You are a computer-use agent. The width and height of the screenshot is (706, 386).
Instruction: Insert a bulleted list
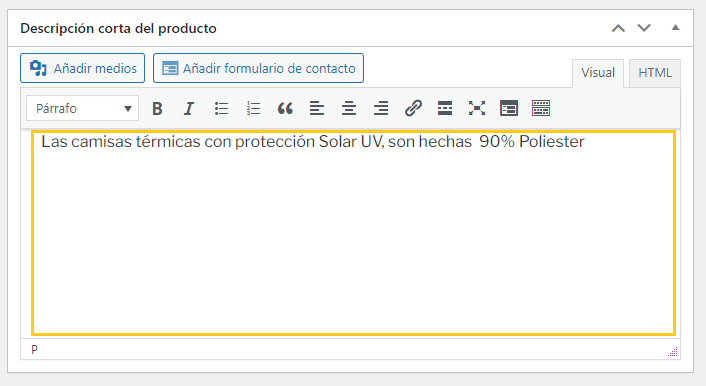point(221,109)
